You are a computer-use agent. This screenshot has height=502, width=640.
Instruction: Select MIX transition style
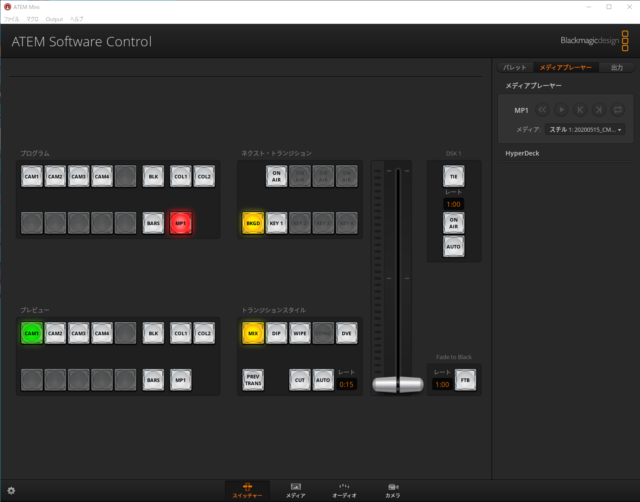tap(253, 333)
